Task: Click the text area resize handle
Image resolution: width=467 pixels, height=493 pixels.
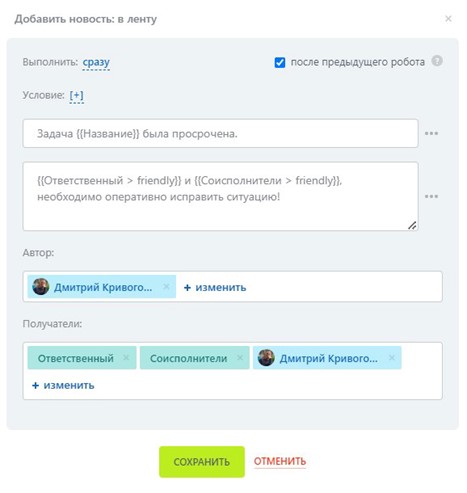Action: 412,225
